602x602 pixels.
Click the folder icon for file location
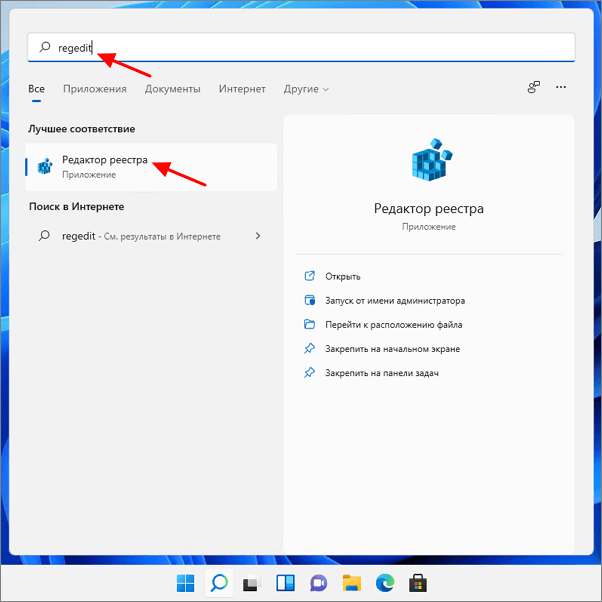[x=309, y=324]
